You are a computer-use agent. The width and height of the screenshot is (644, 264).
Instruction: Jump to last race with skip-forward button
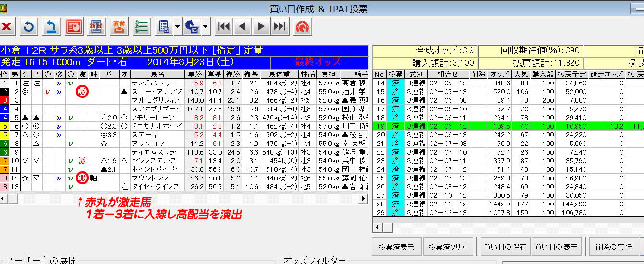279,26
